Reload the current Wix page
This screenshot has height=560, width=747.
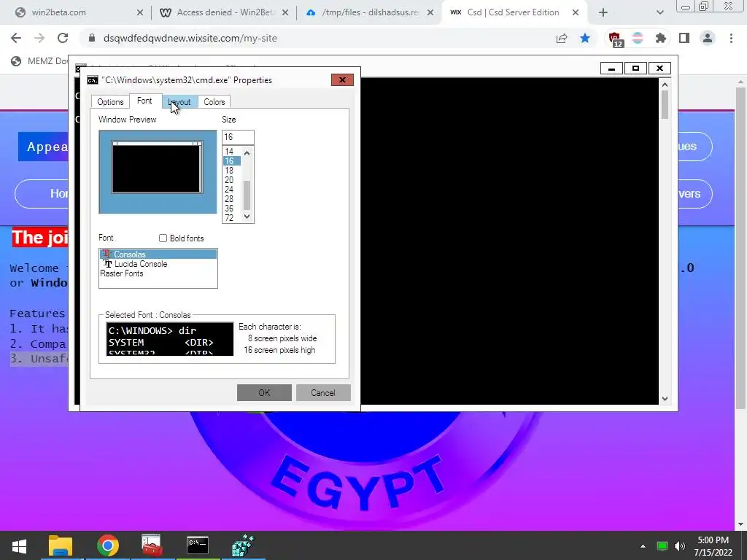pyautogui.click(x=63, y=38)
